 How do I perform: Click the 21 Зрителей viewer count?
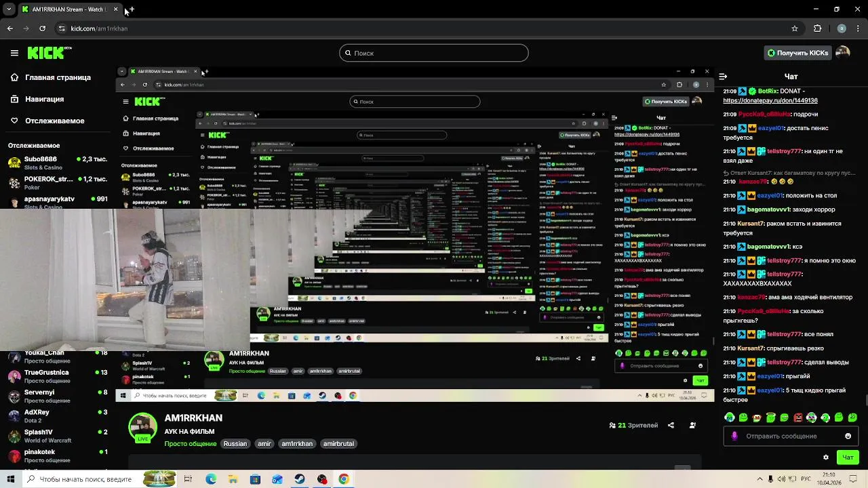(633, 426)
